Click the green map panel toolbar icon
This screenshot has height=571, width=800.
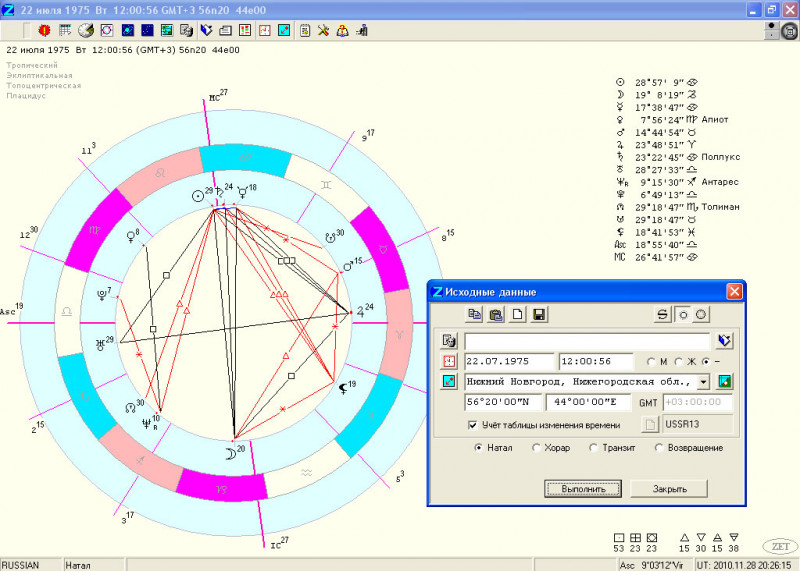click(x=167, y=31)
